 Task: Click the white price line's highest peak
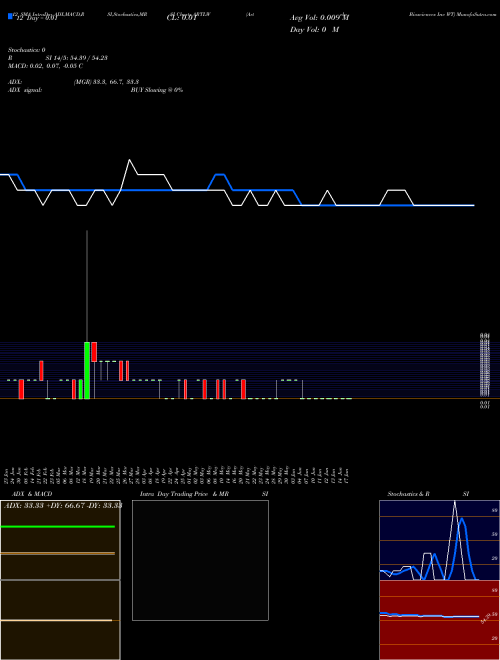pyautogui.click(x=129, y=160)
